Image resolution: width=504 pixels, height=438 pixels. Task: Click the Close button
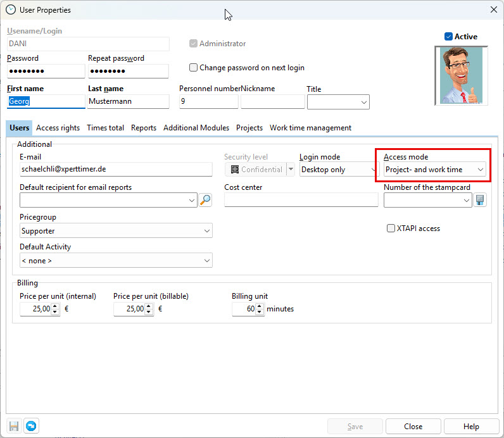click(x=413, y=427)
